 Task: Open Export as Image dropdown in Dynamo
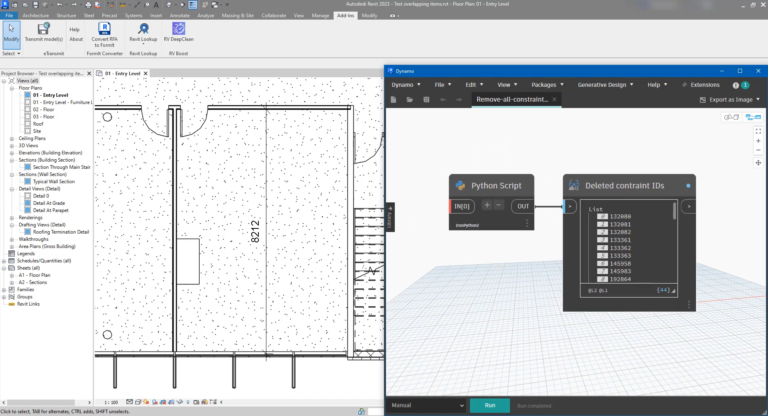click(x=730, y=99)
